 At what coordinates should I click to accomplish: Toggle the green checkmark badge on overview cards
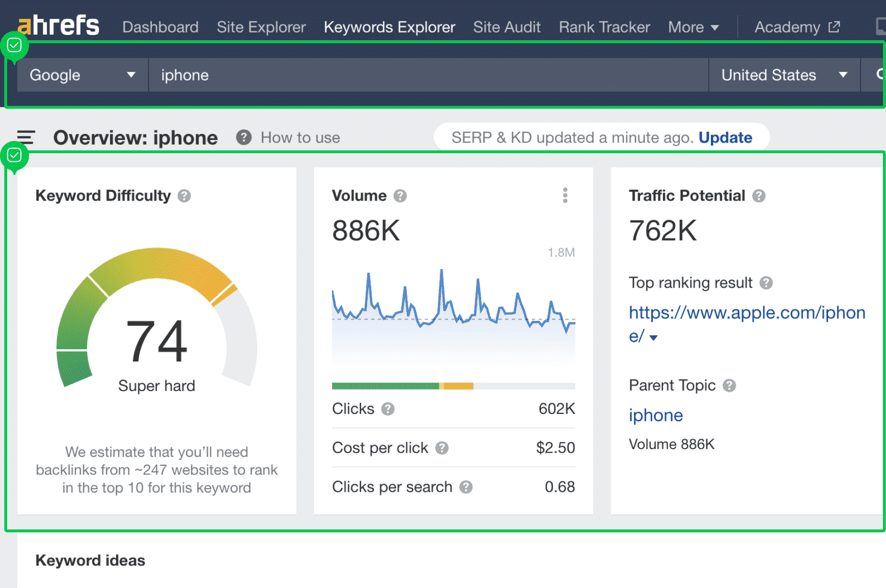click(14, 155)
